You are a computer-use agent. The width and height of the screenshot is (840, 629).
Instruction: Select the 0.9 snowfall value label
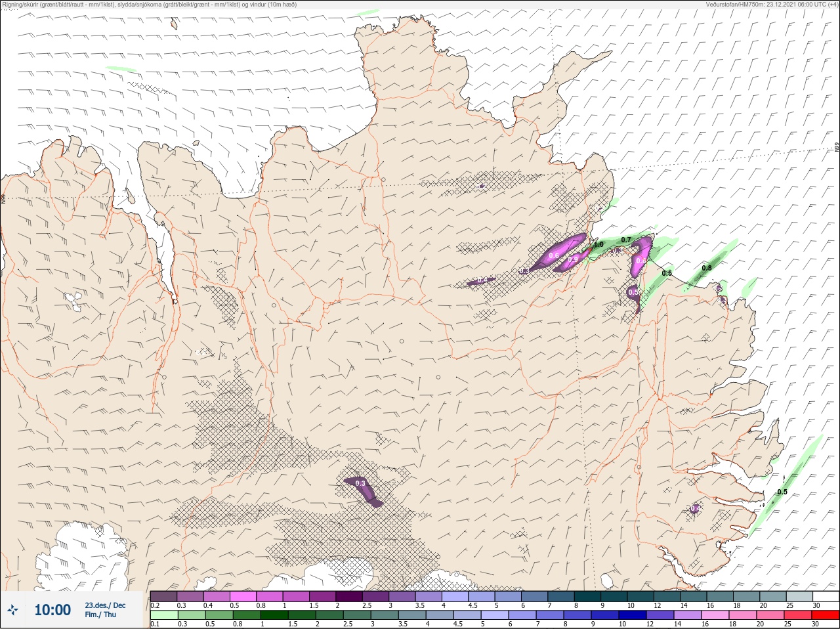[x=573, y=260]
